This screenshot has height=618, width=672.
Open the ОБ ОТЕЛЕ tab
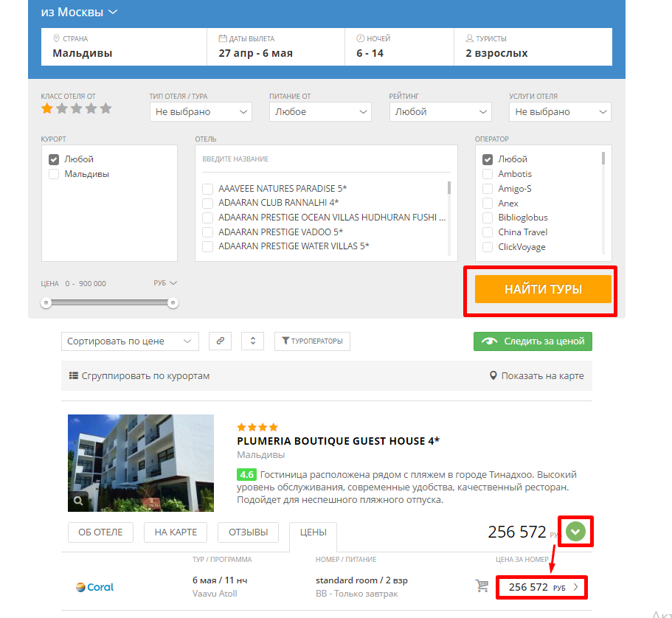pos(100,532)
